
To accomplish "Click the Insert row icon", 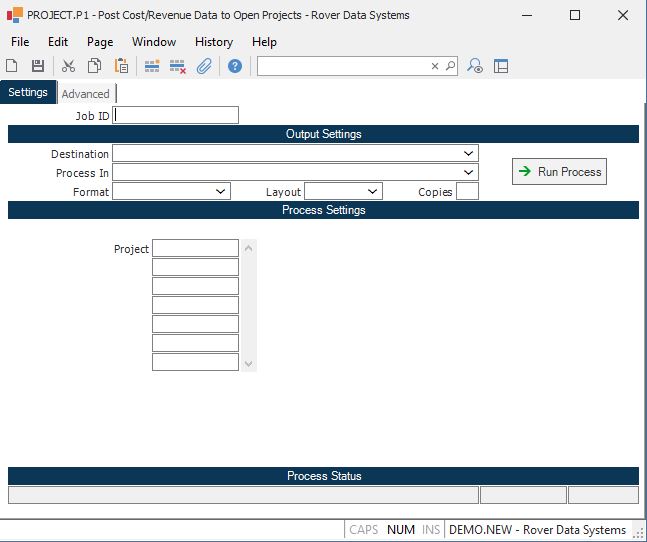I will coord(152,66).
